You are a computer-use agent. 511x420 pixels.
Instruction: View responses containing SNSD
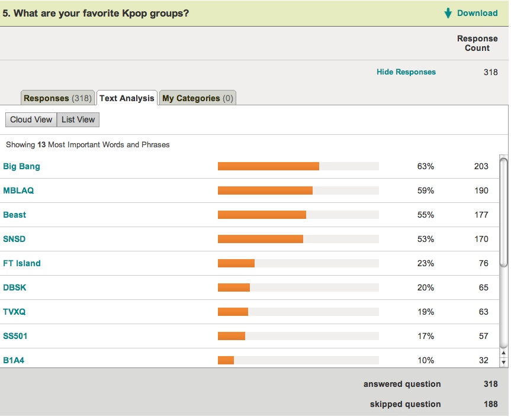pos(15,239)
